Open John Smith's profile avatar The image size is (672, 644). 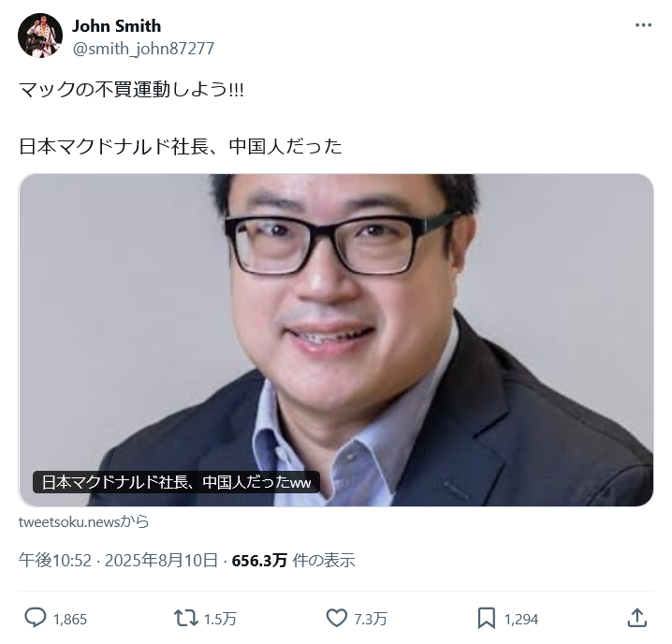(x=40, y=36)
